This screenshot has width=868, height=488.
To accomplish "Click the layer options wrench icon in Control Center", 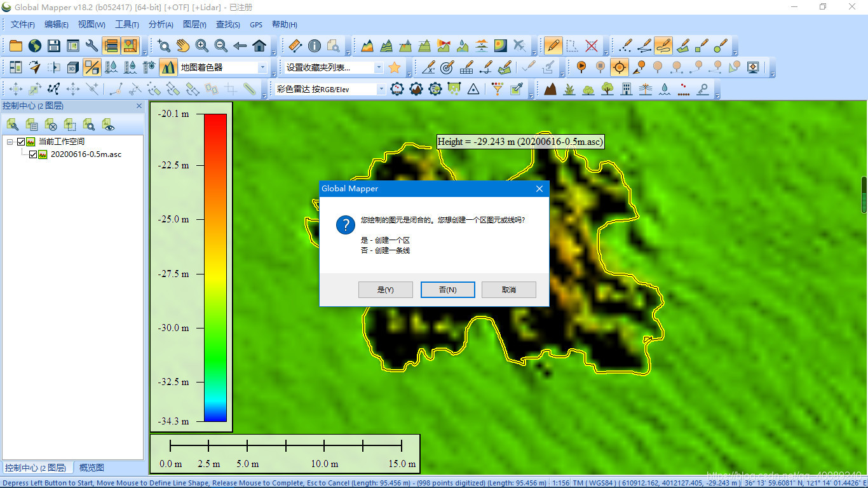I will (x=13, y=125).
